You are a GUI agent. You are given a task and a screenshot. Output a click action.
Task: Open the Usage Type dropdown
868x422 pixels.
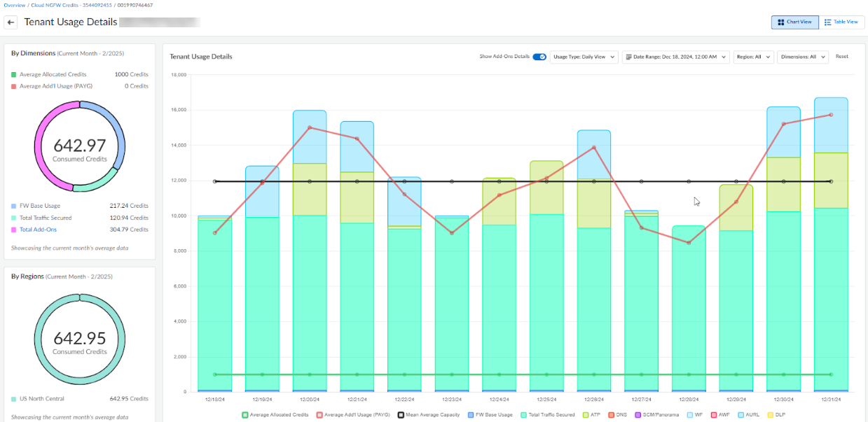(584, 57)
